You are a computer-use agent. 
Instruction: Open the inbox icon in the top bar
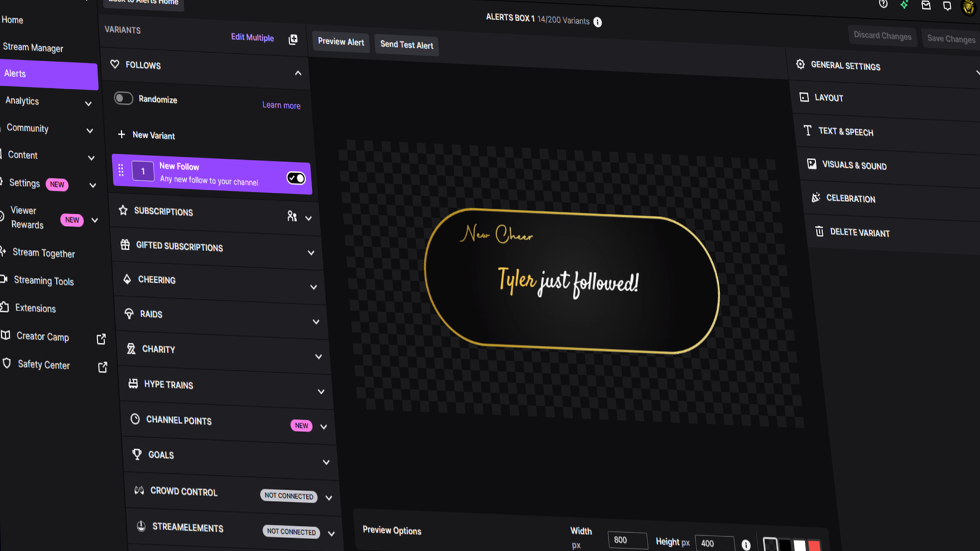tap(926, 5)
